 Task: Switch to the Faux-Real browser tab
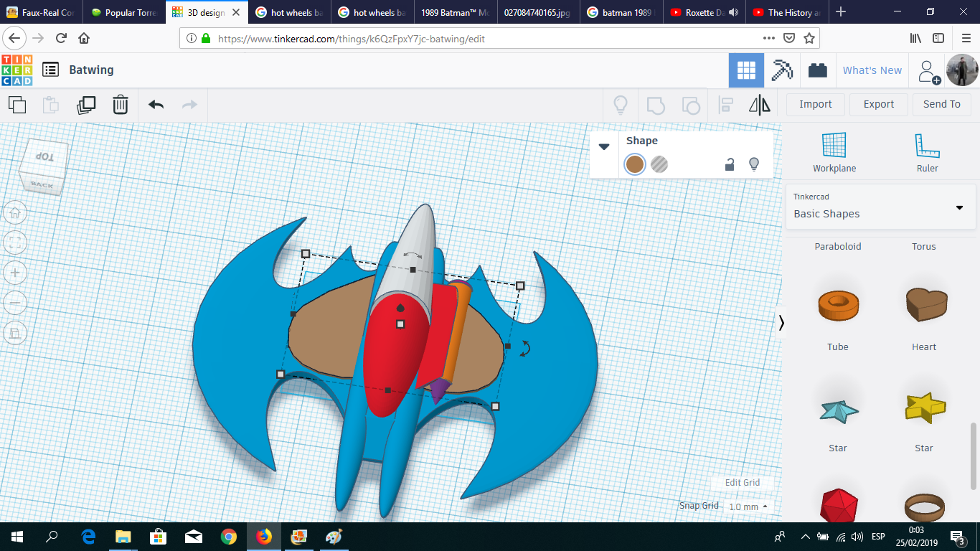pos(42,12)
